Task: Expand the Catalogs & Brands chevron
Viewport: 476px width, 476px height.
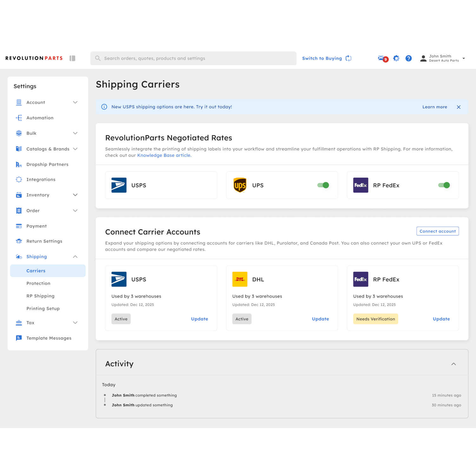Action: point(75,149)
